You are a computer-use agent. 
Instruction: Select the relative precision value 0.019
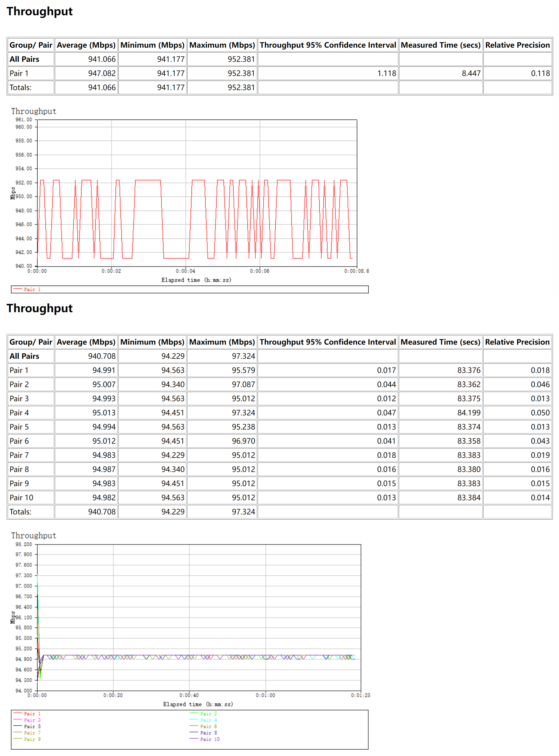540,455
